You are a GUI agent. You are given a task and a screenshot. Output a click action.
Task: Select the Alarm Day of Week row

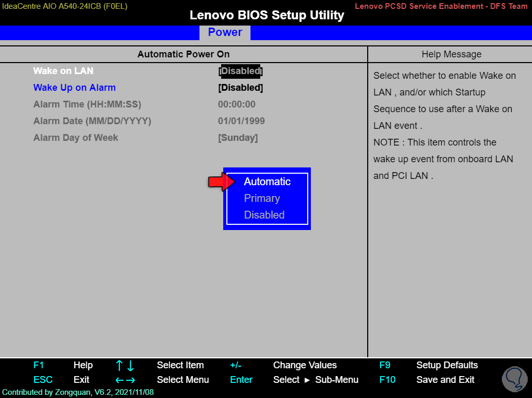tap(76, 138)
